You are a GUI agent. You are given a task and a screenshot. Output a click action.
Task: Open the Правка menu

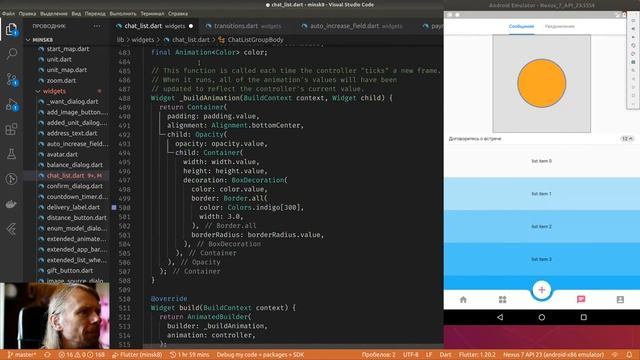coord(27,13)
